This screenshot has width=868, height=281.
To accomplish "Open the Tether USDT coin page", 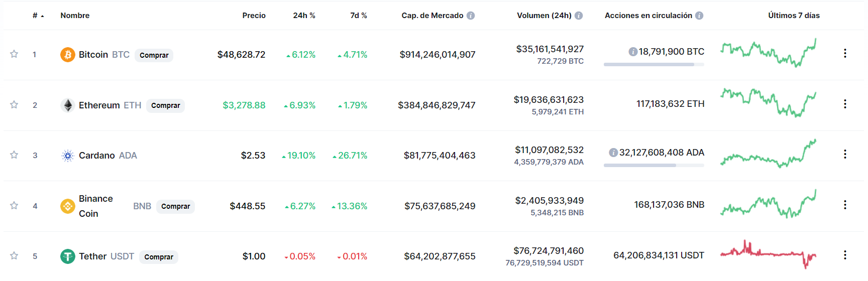I will pyautogui.click(x=106, y=256).
